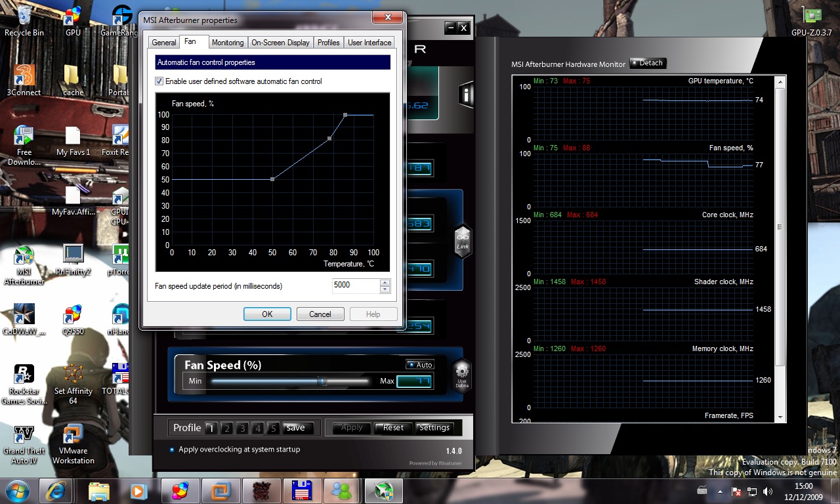Click Cancel in properties dialog
This screenshot has width=840, height=504.
[320, 314]
